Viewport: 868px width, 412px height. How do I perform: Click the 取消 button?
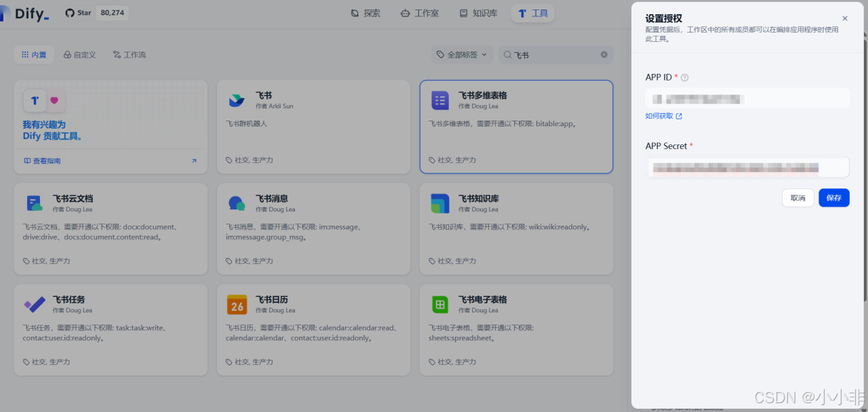(797, 198)
